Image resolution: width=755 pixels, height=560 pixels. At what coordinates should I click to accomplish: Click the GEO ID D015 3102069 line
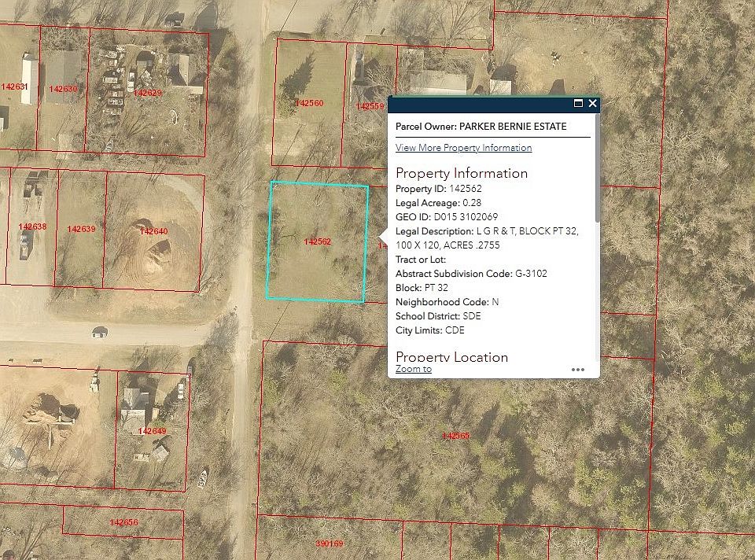click(447, 216)
